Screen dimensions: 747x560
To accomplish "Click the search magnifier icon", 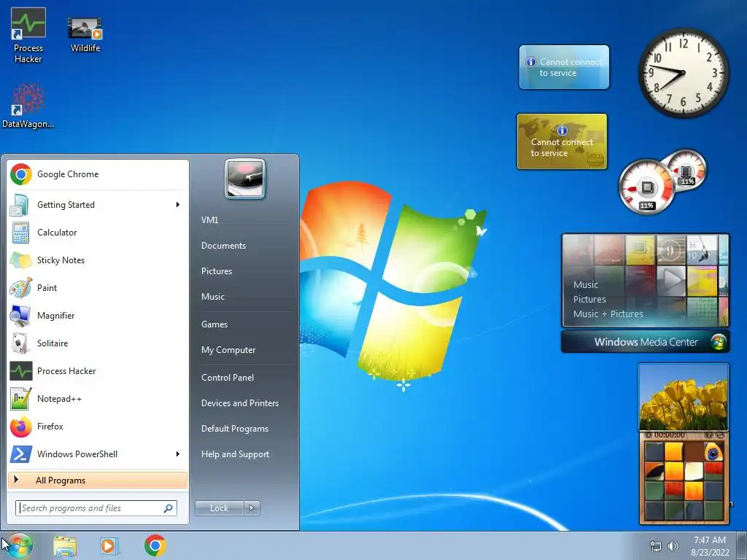I will 169,508.
